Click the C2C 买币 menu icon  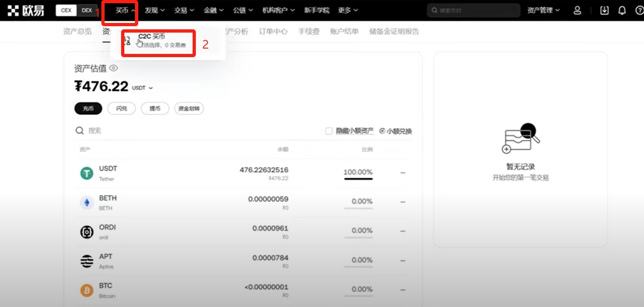(127, 41)
